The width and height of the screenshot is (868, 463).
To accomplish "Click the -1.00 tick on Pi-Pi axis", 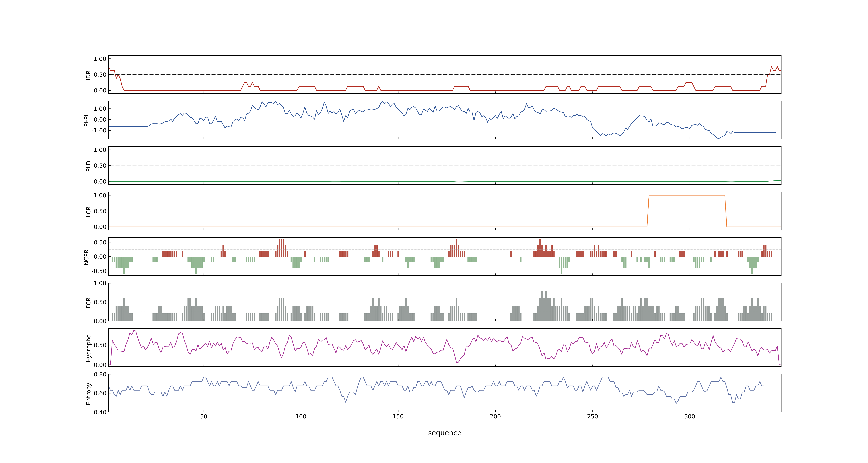I will point(99,130).
